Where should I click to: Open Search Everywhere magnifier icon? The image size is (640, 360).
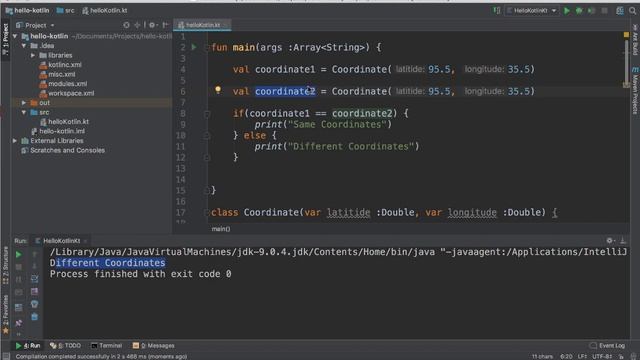coord(633,11)
